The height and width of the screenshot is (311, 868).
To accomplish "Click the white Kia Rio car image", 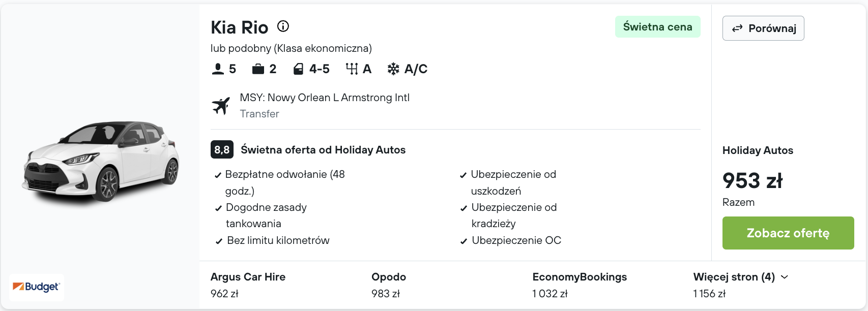I will pos(101,164).
